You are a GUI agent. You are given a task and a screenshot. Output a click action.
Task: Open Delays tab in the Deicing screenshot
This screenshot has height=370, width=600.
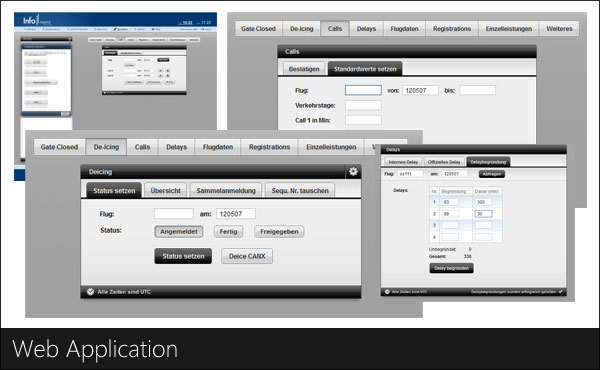click(x=176, y=147)
